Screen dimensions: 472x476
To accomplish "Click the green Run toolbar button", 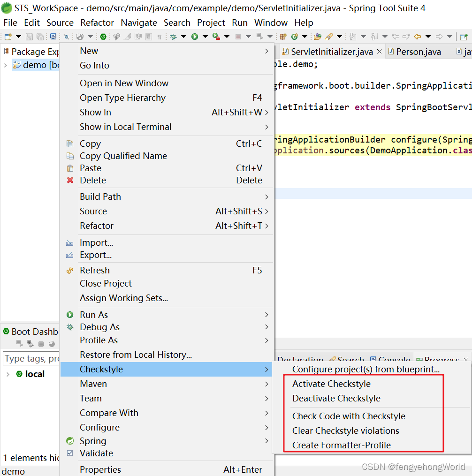I will pos(195,37).
